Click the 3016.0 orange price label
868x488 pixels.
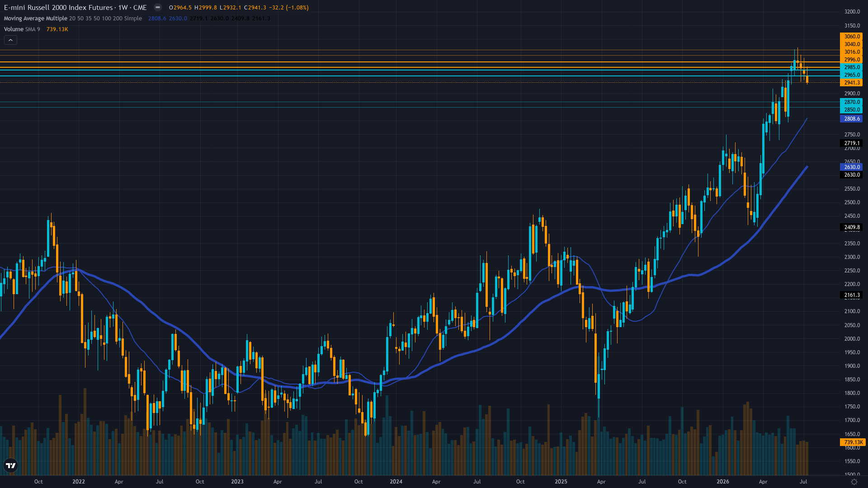(x=851, y=52)
